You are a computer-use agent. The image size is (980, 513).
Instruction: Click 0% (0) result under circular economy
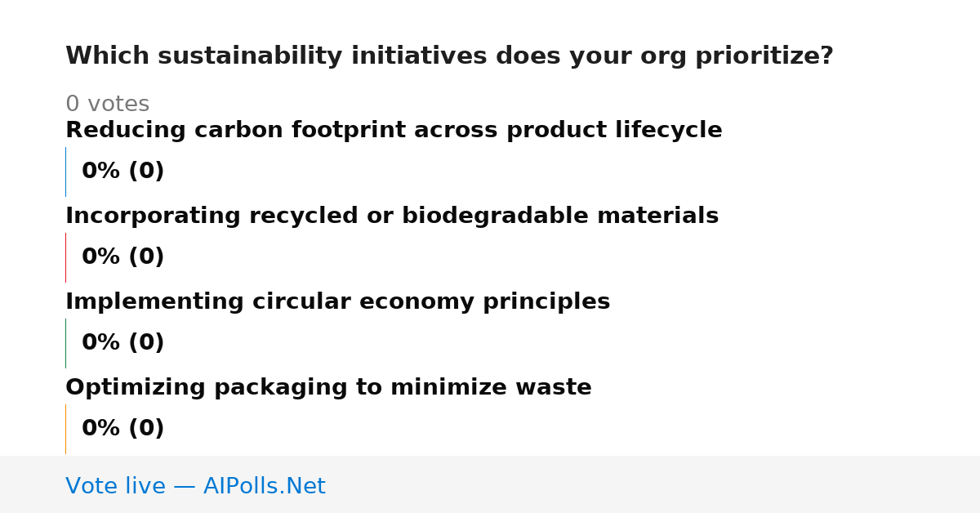[123, 343]
